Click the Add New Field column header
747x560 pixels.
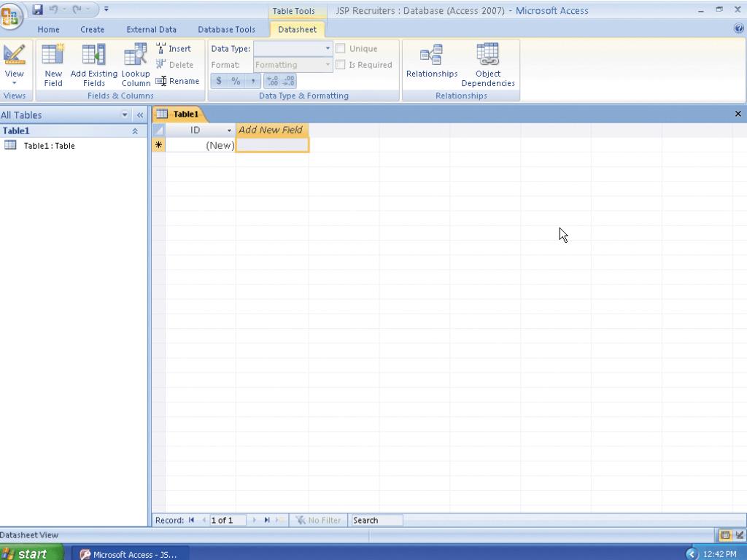point(272,130)
